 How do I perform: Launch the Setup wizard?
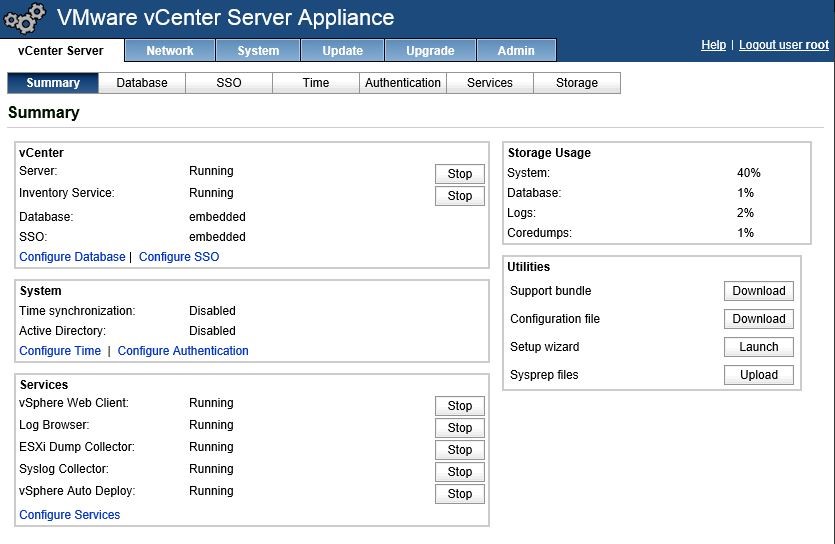coord(759,347)
